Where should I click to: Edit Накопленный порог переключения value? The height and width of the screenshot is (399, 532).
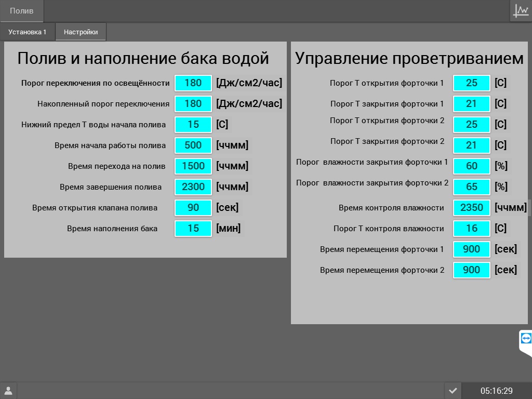click(x=193, y=104)
